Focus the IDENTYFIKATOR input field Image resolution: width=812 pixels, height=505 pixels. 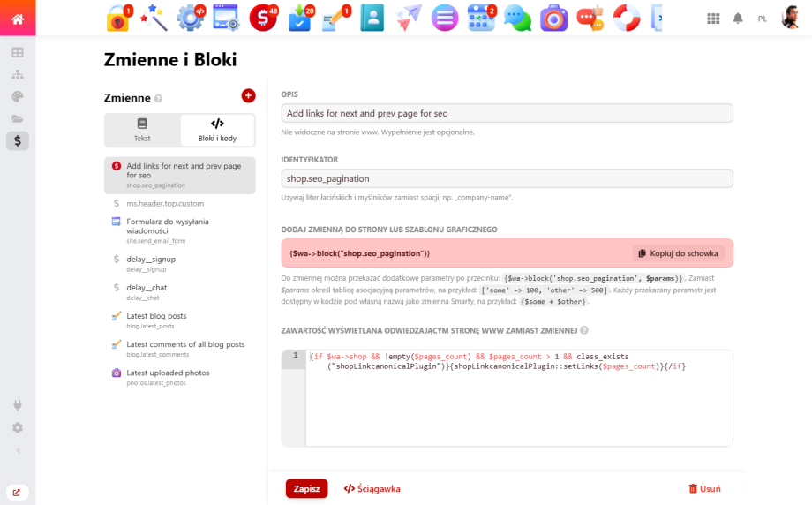507,178
